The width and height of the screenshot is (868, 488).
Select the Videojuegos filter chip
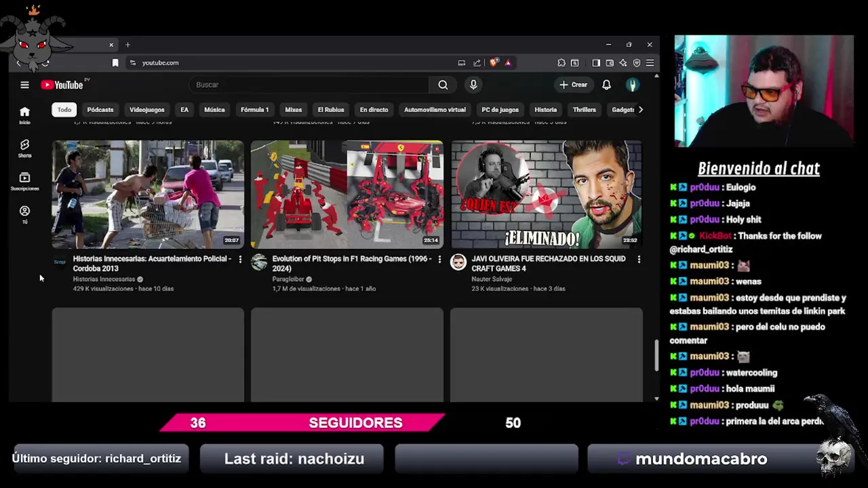coord(147,109)
